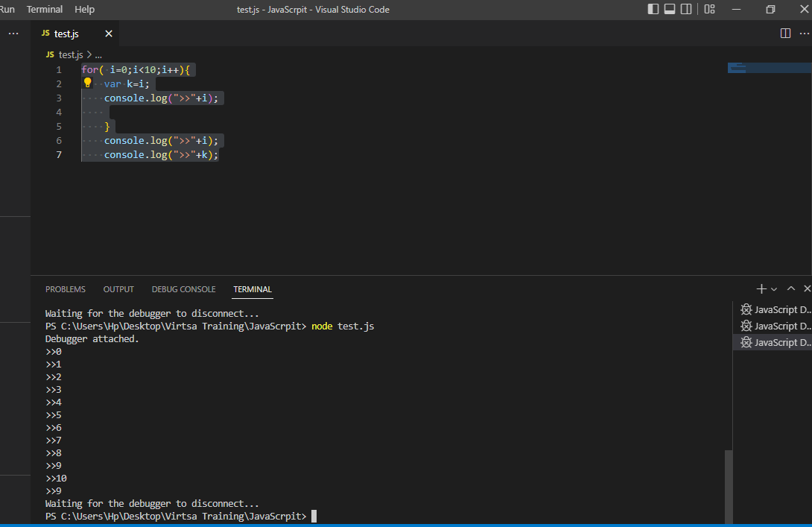Maximize the panel with the chevron toggle
This screenshot has width=812, height=527.
tap(790, 288)
